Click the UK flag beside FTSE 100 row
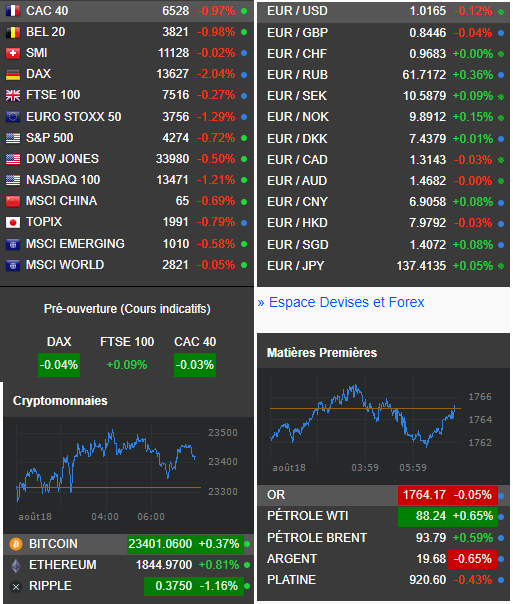Viewport: 513px width, 604px height. point(13,96)
